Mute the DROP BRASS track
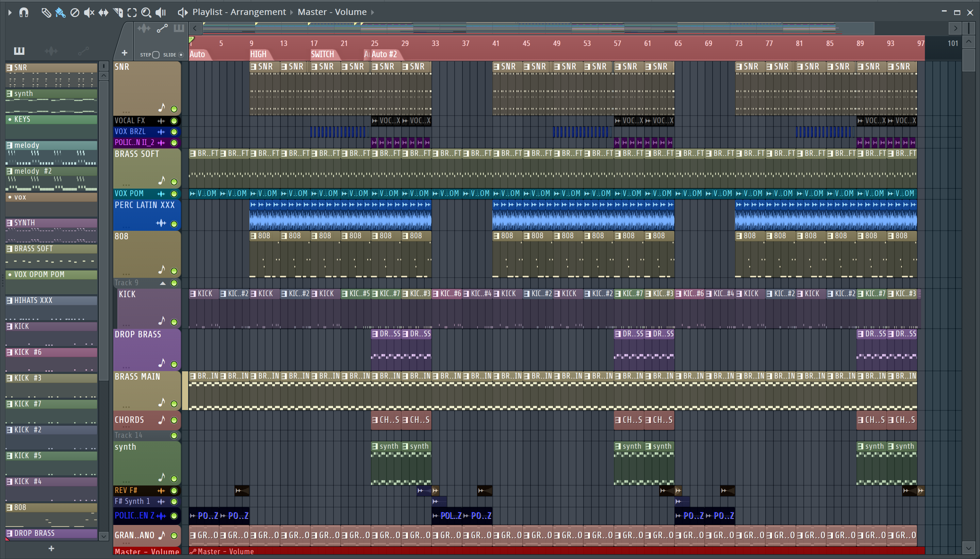The width and height of the screenshot is (980, 559). pos(174,364)
